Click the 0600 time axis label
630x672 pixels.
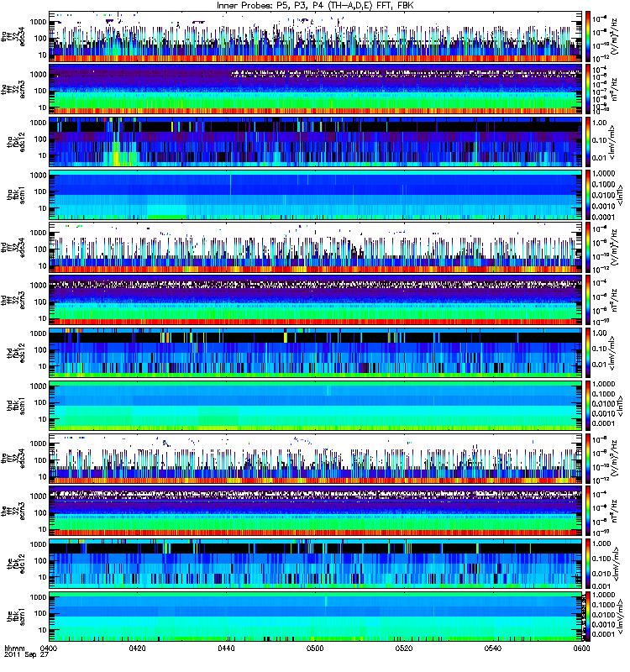pos(581,648)
